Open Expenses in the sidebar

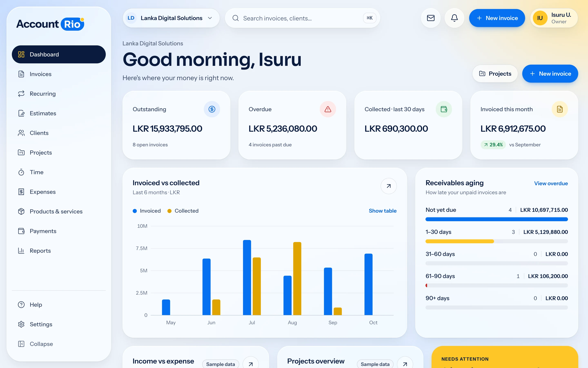coord(59,192)
